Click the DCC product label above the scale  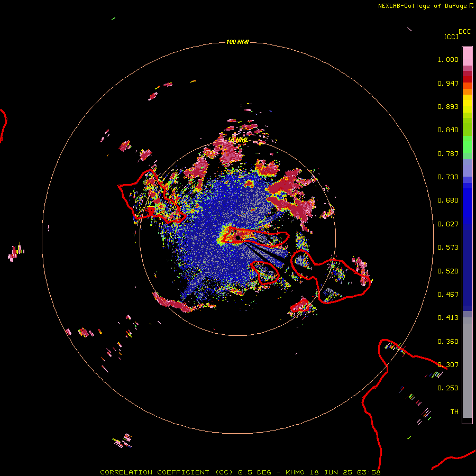[464, 32]
